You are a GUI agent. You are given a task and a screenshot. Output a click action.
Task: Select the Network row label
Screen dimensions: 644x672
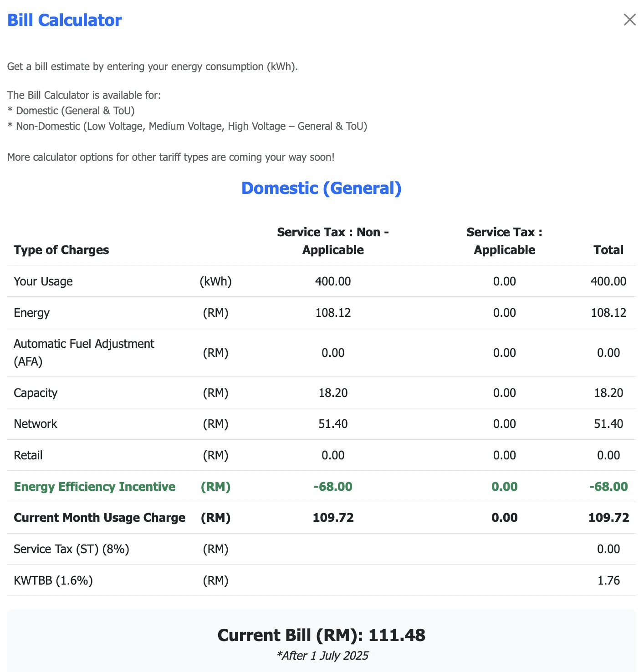tap(36, 424)
